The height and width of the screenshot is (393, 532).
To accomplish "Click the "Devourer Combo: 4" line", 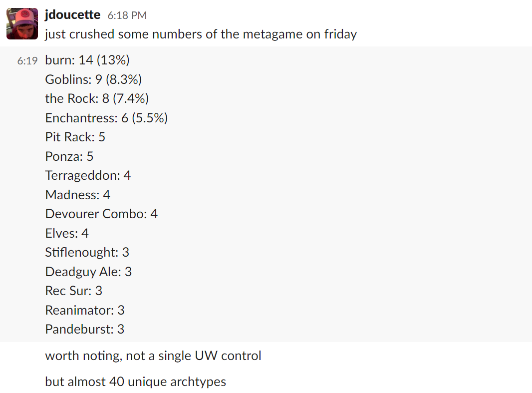I will [x=101, y=214].
